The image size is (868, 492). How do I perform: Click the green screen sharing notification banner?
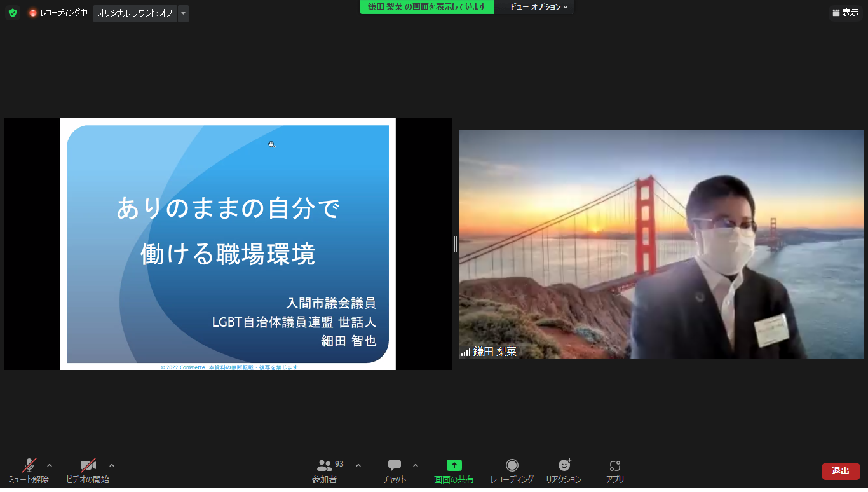point(426,7)
